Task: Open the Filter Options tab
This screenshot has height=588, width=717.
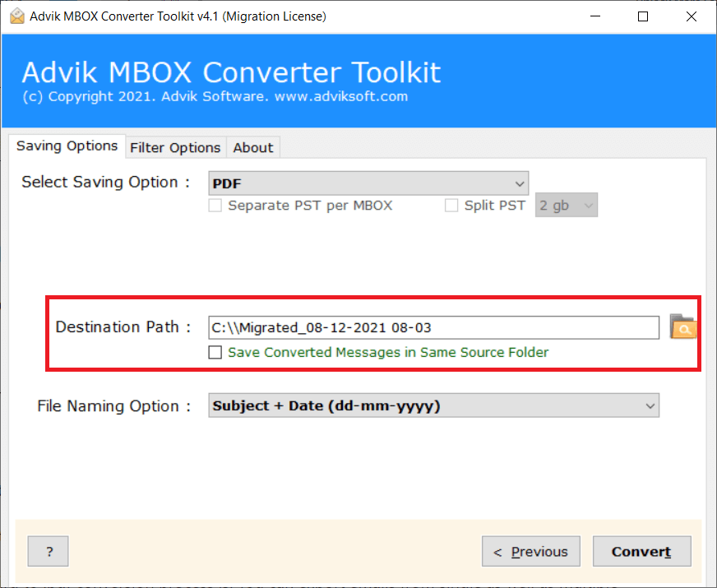Action: point(176,148)
